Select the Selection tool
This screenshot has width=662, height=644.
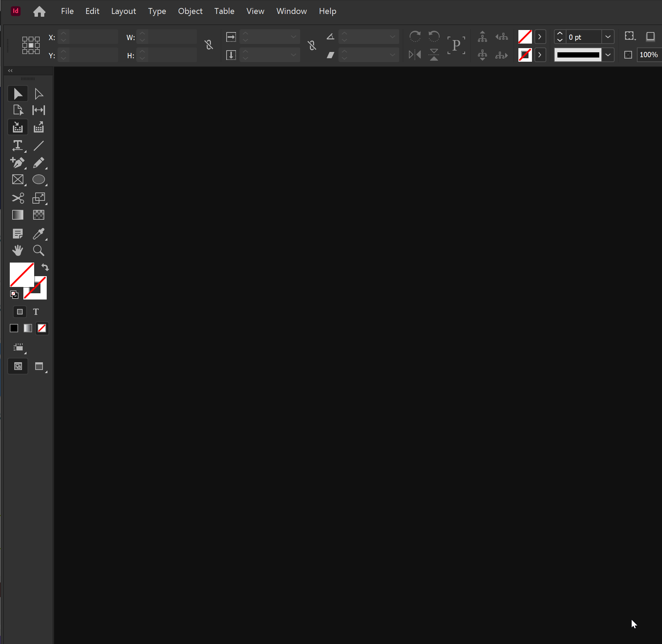tap(18, 94)
